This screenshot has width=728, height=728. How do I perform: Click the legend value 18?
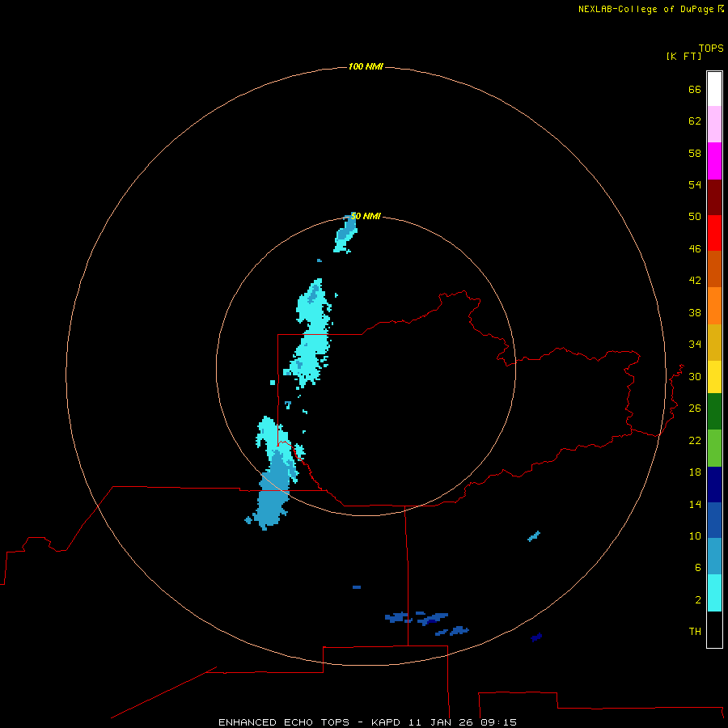point(695,472)
